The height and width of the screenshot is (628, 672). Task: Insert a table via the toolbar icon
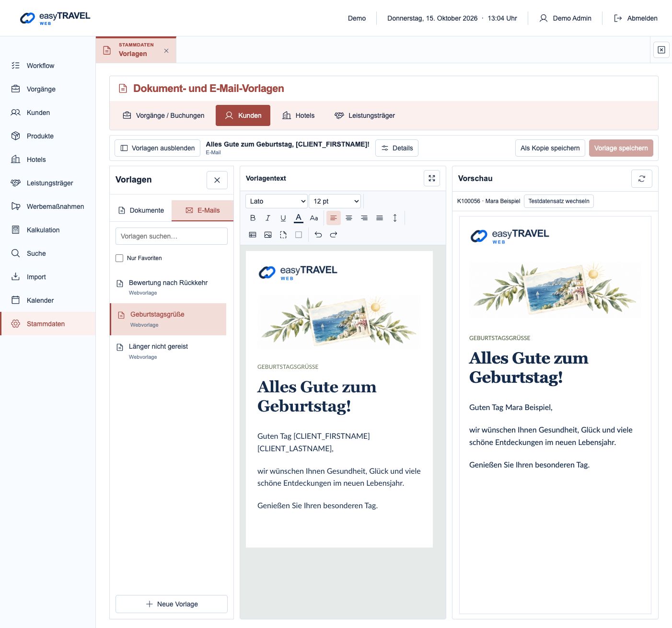(253, 235)
